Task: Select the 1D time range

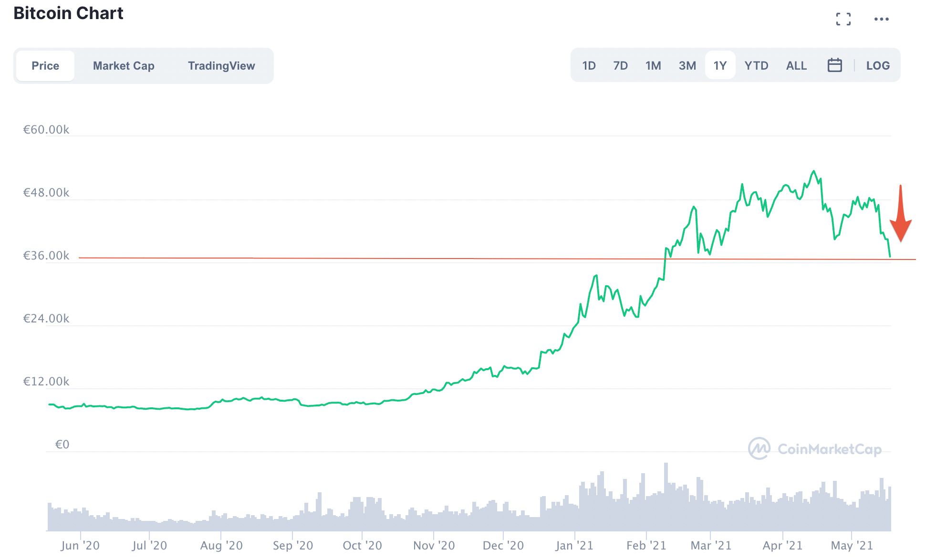Action: click(x=589, y=65)
